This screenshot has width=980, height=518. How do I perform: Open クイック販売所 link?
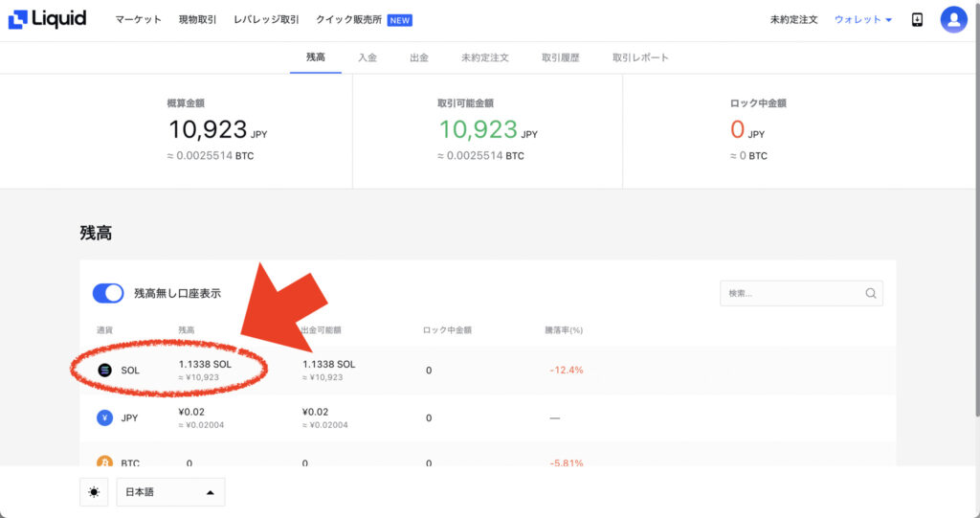[348, 19]
